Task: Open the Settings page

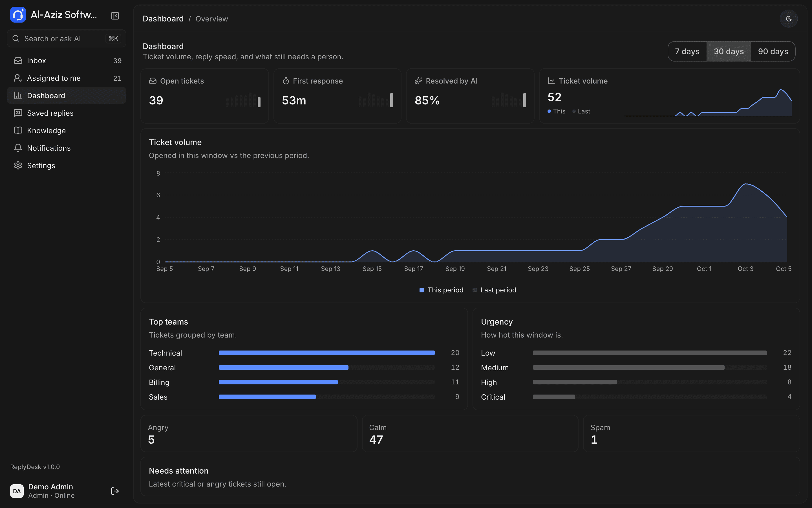Action: 67,165
